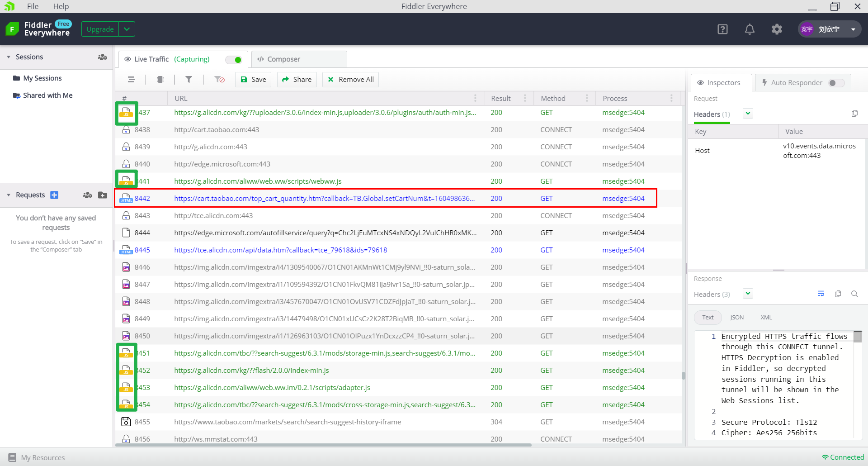Switch to the Composer tab
Screen dimensions: 868x466
[x=299, y=59]
